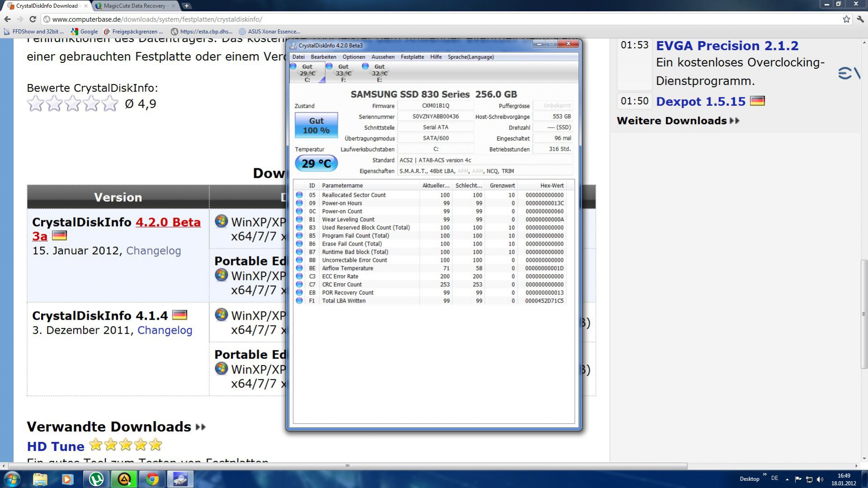Viewport: 868px width, 488px height.
Task: Click the serial number field
Action: point(436,117)
